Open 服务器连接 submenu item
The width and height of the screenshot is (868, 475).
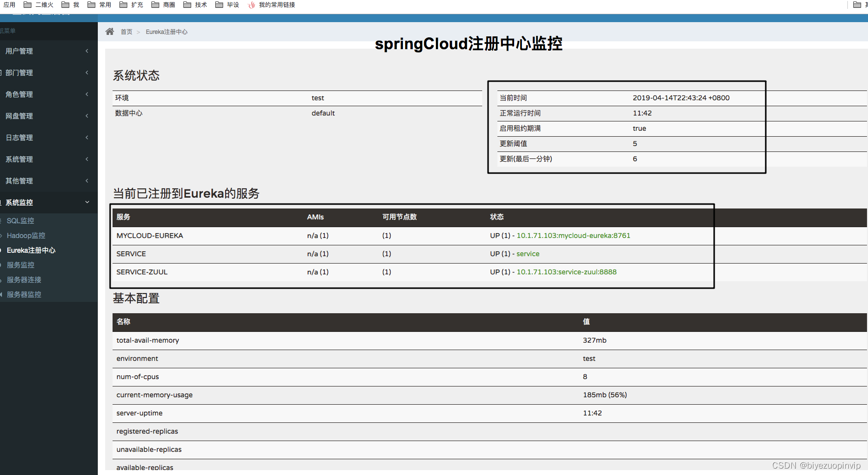pyautogui.click(x=24, y=280)
